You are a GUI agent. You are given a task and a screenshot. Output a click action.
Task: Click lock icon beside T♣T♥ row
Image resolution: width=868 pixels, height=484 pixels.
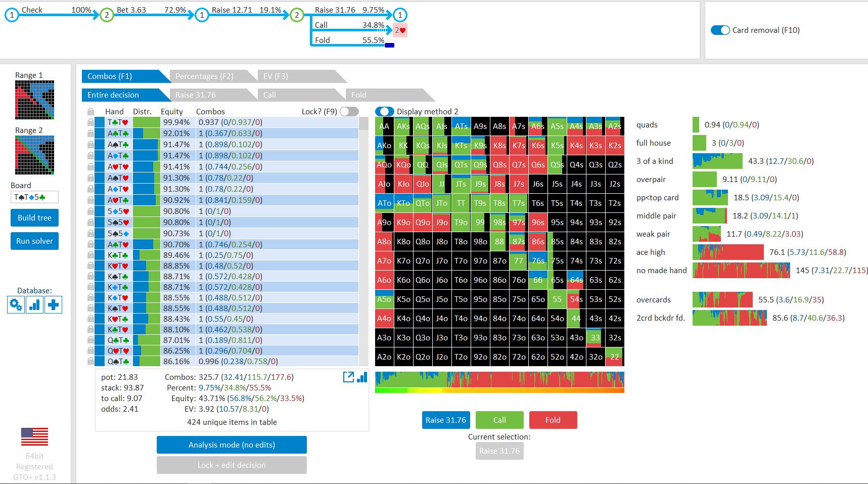tap(90, 122)
